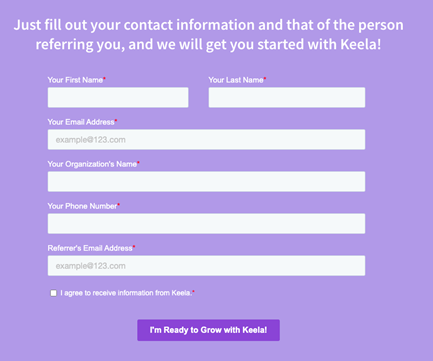433x361 pixels.
Task: Click the Your Last Name input field
Action: click(x=287, y=97)
